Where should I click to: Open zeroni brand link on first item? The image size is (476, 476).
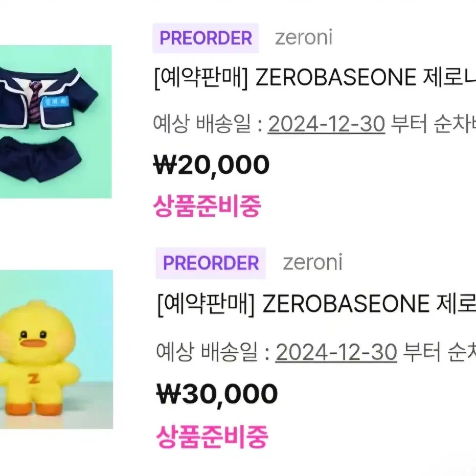click(x=304, y=38)
